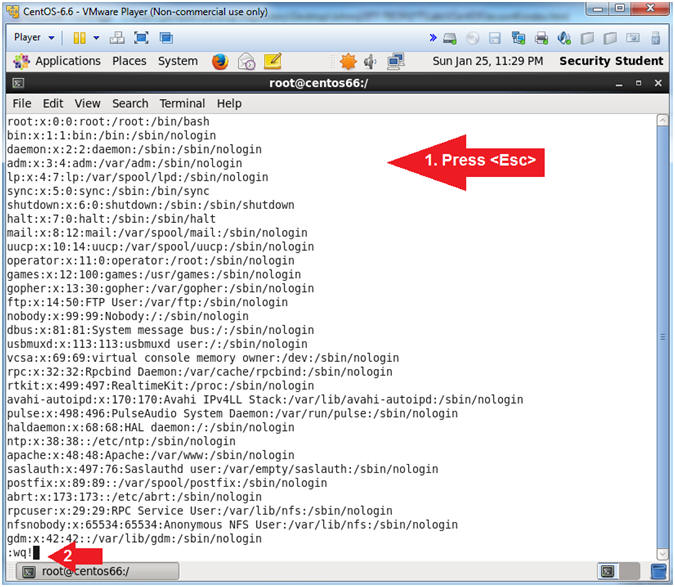Image resolution: width=675 pixels, height=587 pixels.
Task: Click the network adapter device icon in VMware
Action: point(518,38)
